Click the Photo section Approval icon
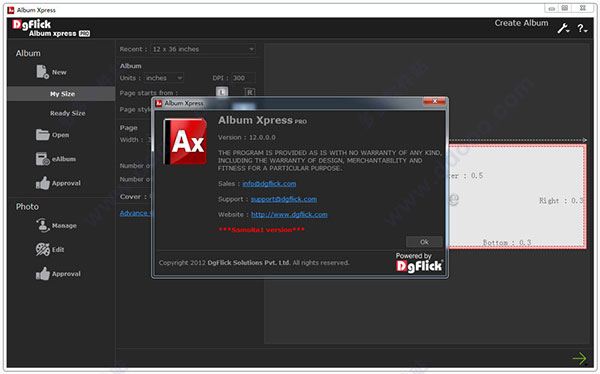The width and height of the screenshot is (600, 374). click(x=42, y=274)
